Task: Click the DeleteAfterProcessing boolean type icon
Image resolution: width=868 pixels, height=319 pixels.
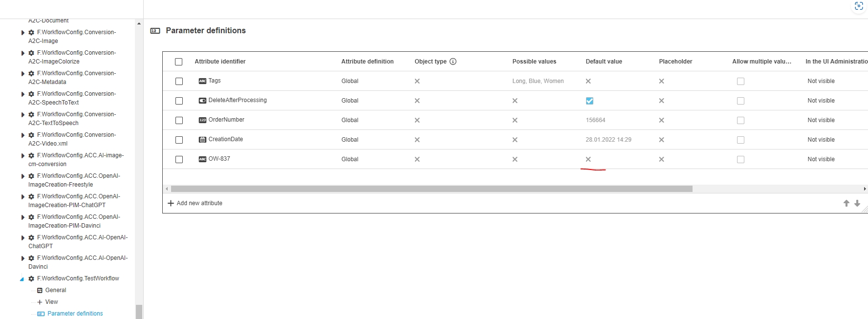Action: 202,101
